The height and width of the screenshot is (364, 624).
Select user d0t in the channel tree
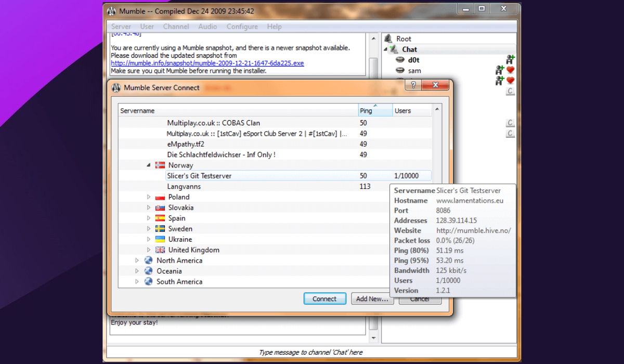point(413,60)
